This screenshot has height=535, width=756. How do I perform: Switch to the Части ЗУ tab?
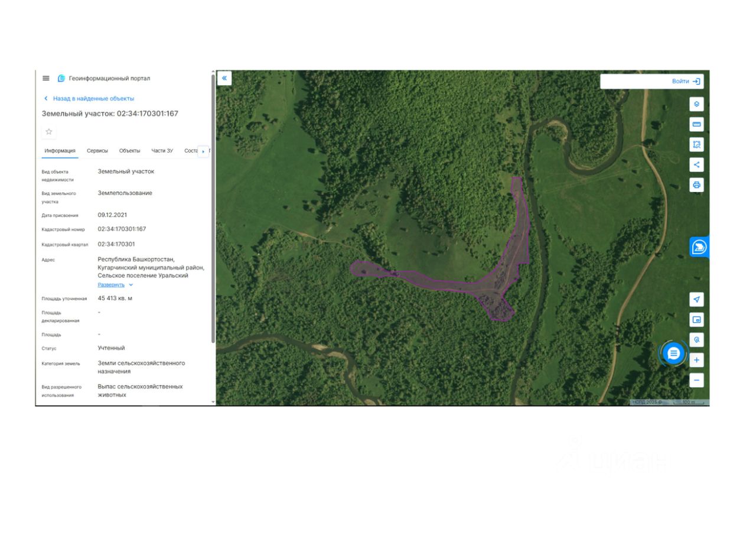(162, 151)
